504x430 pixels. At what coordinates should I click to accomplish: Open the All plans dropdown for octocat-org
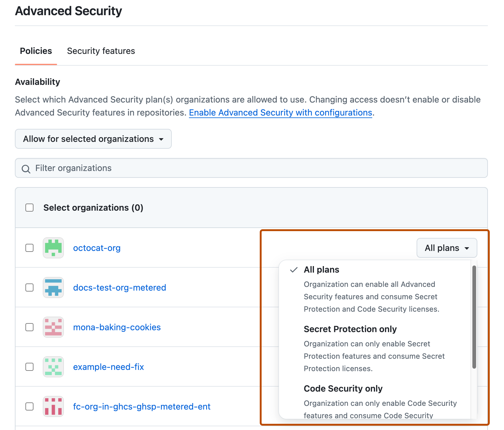[x=447, y=248]
